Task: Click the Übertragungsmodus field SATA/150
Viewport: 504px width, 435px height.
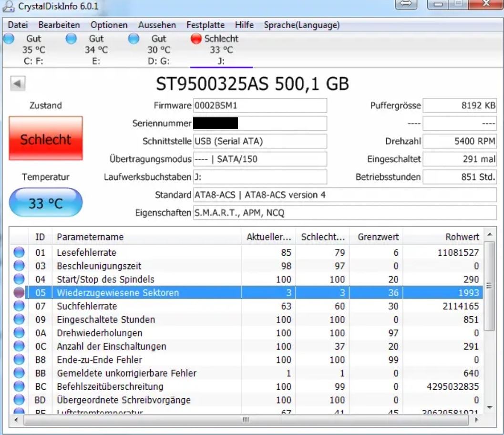Action: pyautogui.click(x=260, y=159)
